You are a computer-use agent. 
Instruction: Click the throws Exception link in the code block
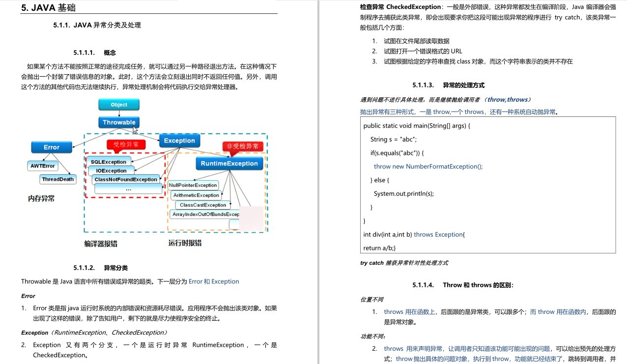[x=438, y=234]
